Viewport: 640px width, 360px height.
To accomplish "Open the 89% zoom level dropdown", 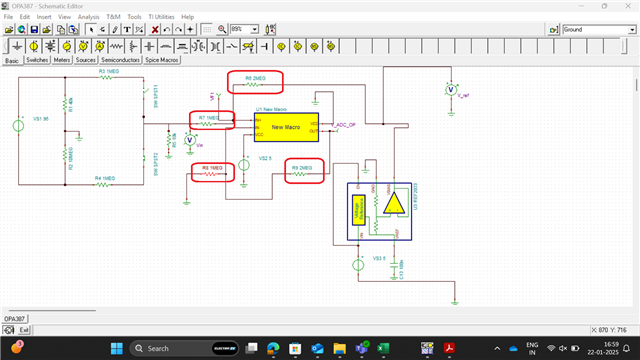I will [255, 29].
